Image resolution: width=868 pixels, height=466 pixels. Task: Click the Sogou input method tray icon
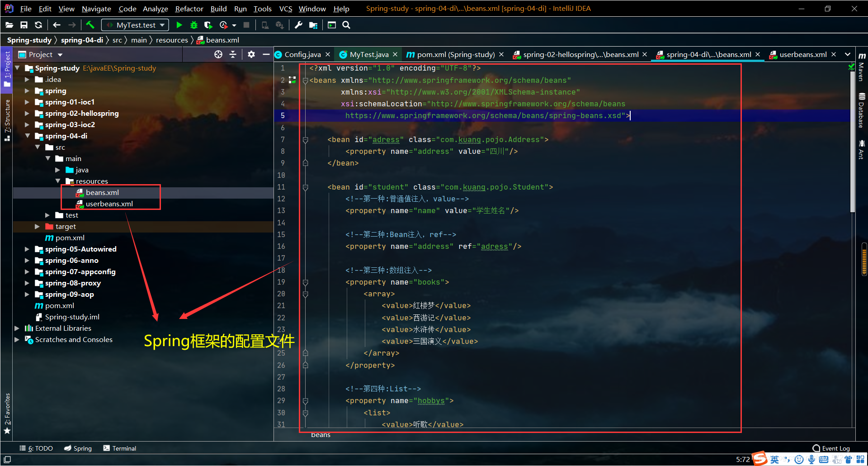point(759,458)
